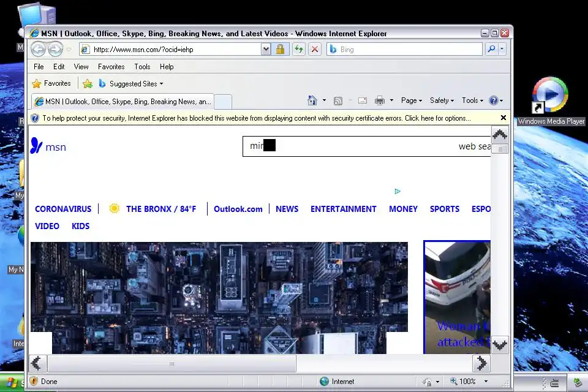Open the Edit menu
The image size is (588, 392).
click(59, 67)
